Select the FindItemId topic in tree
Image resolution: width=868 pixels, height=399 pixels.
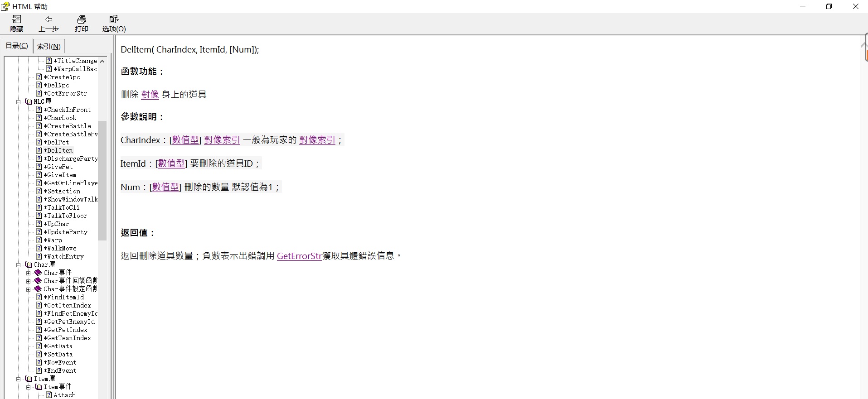(x=65, y=297)
